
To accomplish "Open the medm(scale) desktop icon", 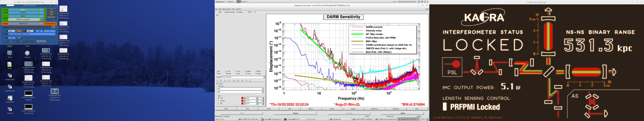I will coord(10,87).
